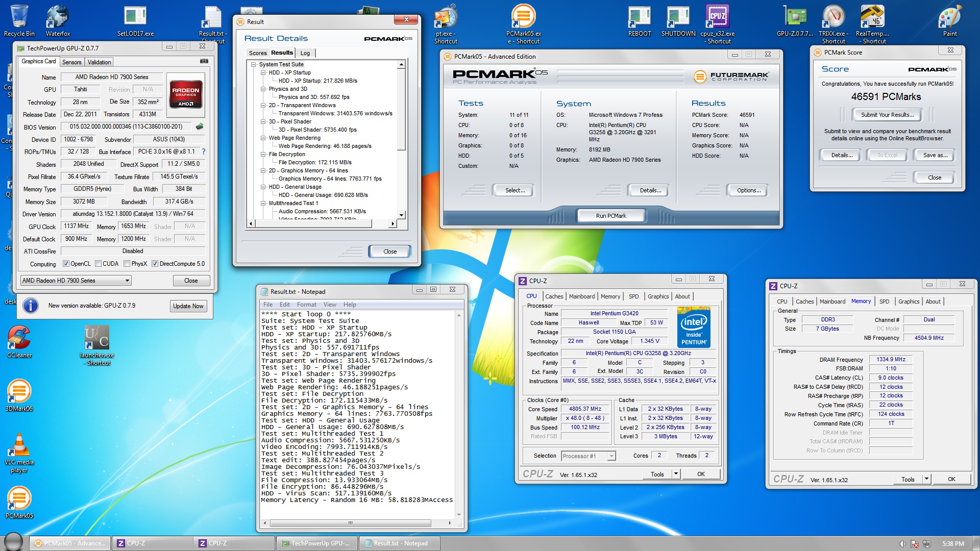Open 3DMark06 desktop icon
980x551 pixels.
tap(19, 395)
